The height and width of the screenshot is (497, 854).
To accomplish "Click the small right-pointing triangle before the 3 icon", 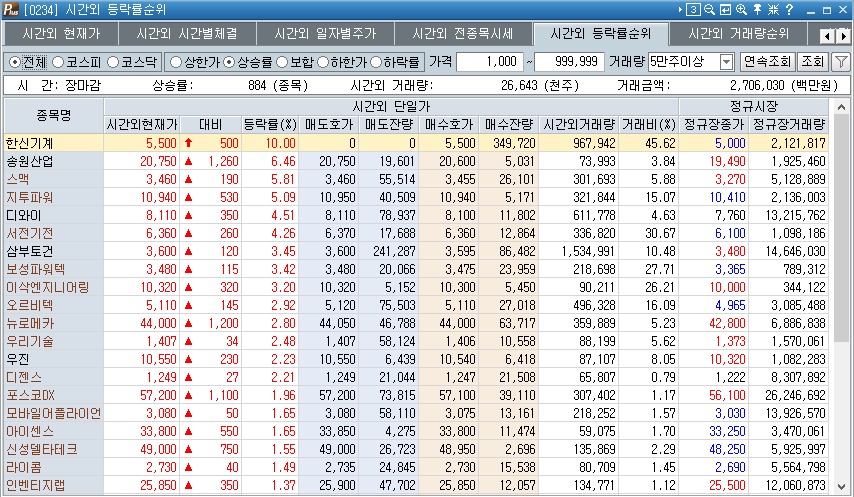I will click(680, 9).
